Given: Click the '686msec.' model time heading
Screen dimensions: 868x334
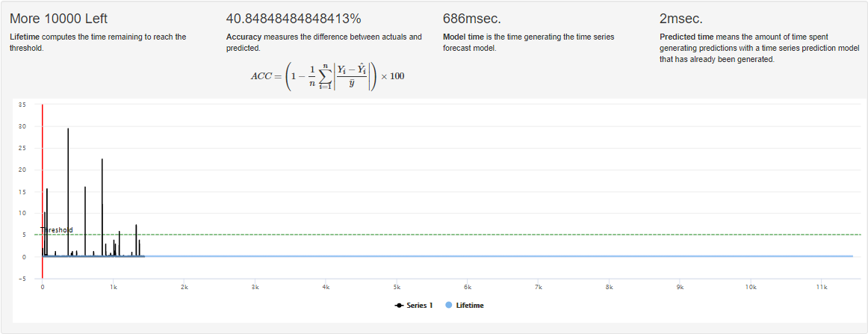Looking at the screenshot, I should pyautogui.click(x=471, y=19).
